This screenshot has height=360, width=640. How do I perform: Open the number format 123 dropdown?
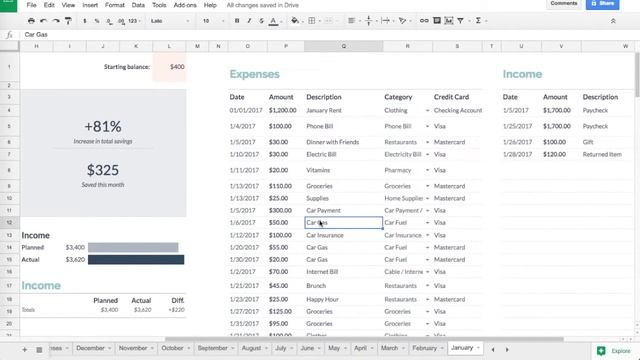pos(134,21)
